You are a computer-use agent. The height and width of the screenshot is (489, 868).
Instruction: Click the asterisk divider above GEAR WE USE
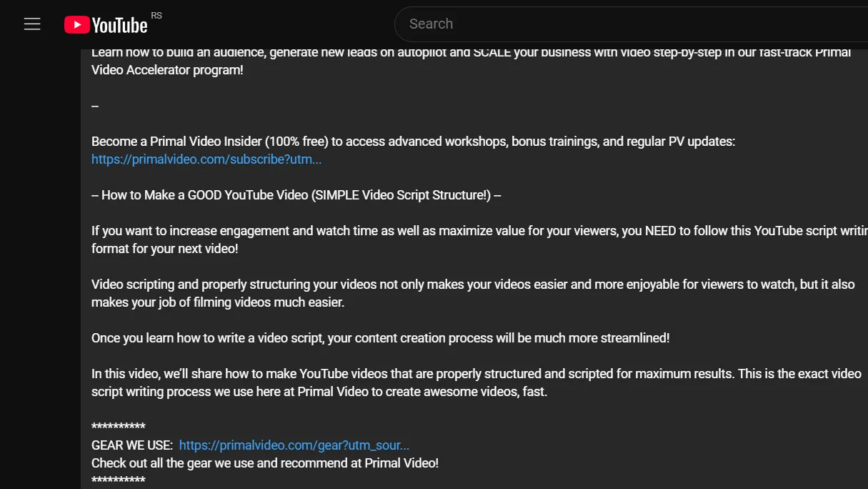(x=119, y=428)
